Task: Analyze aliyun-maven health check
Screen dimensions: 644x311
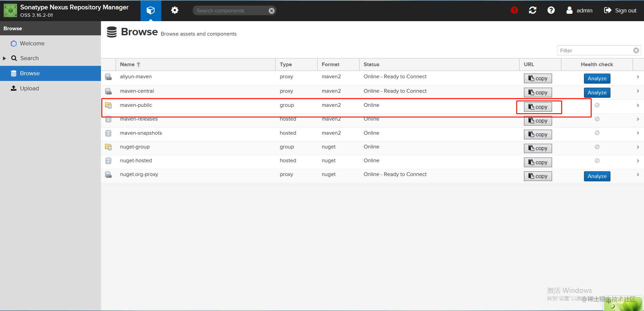Action: click(597, 79)
